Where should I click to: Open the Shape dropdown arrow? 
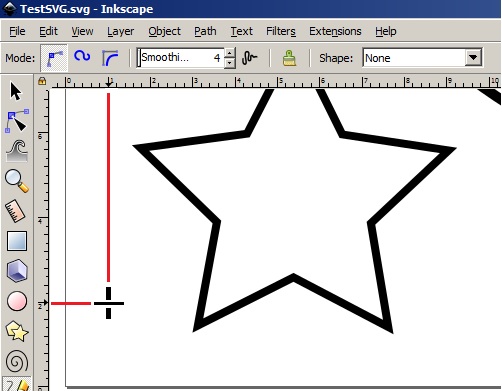[473, 58]
